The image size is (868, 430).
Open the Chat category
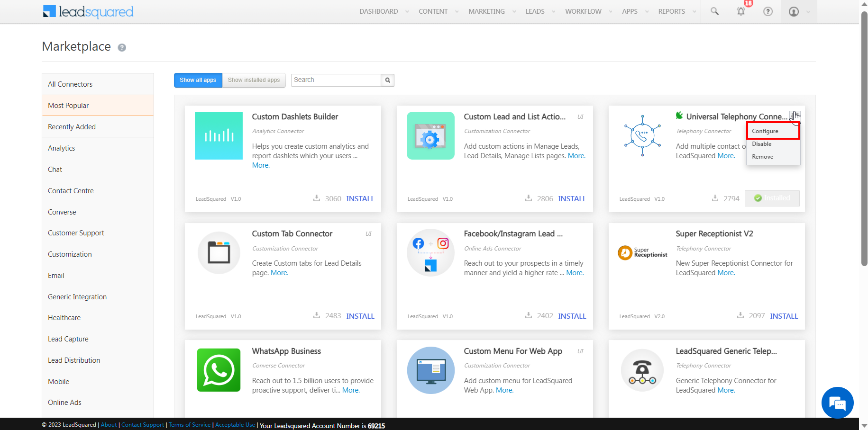98,170
